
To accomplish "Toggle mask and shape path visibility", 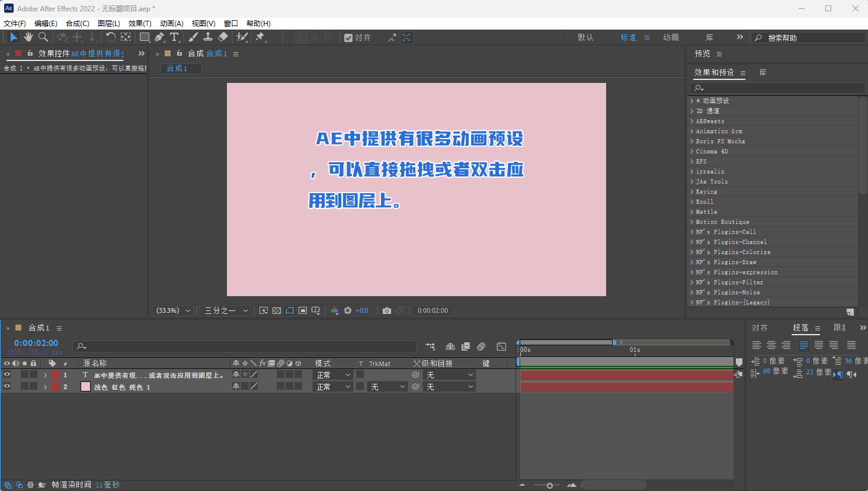I will (290, 310).
